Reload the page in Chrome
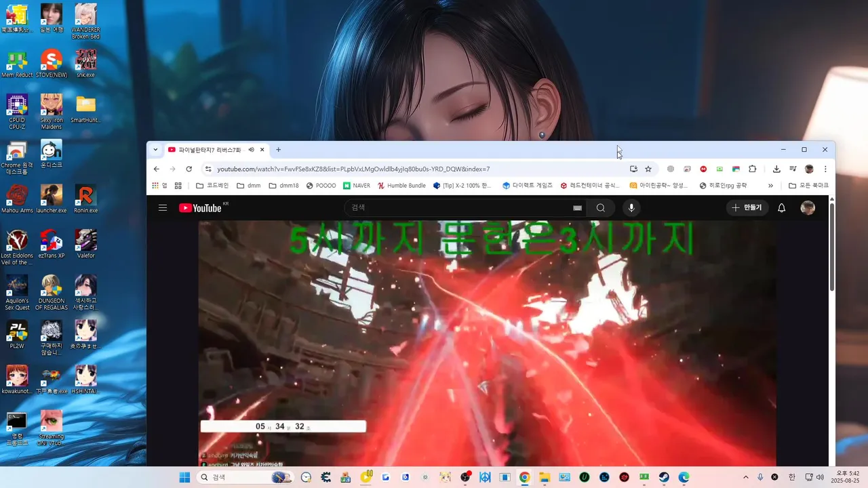868x488 pixels. (x=189, y=169)
